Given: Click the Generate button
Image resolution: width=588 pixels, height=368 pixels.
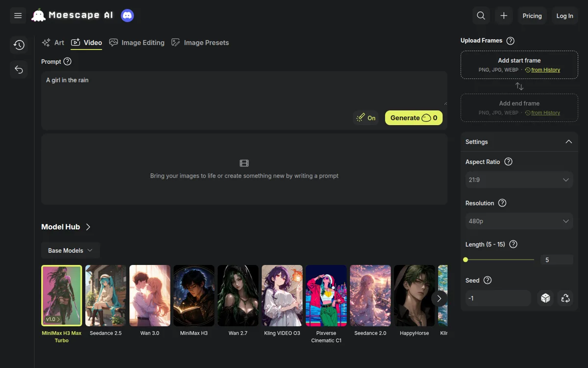Looking at the screenshot, I should 414,118.
